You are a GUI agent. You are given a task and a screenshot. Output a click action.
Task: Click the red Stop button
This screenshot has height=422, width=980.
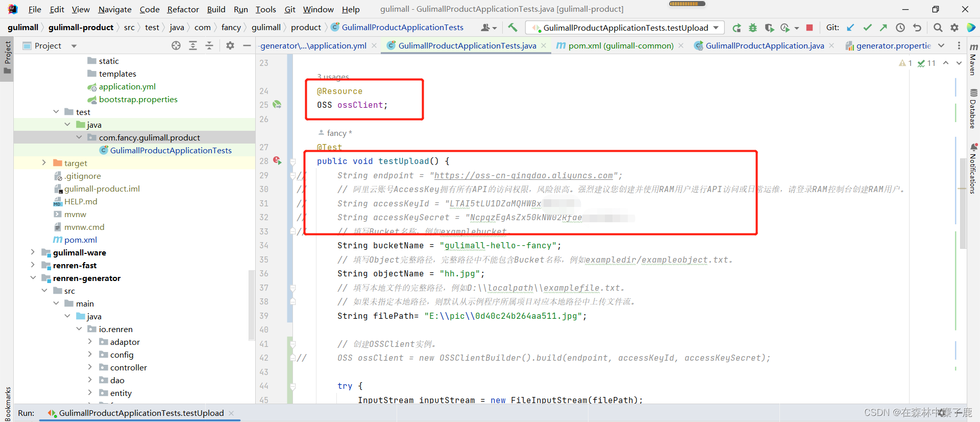[810, 28]
